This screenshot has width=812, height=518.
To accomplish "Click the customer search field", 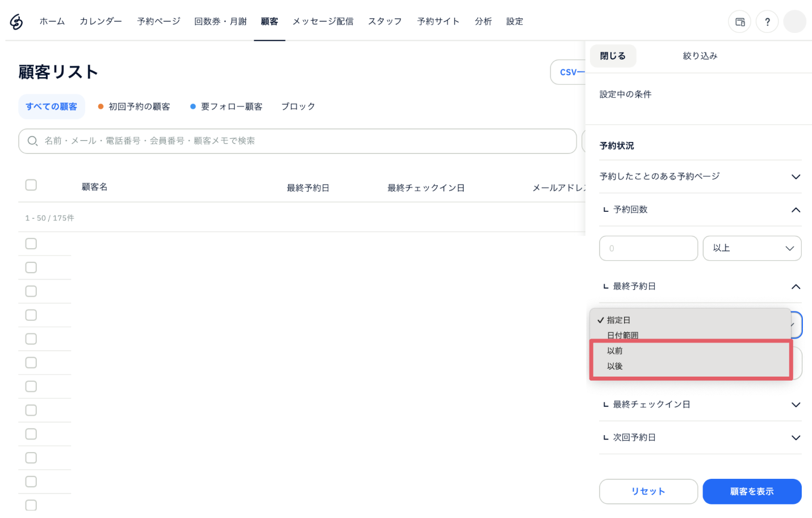I will (298, 141).
